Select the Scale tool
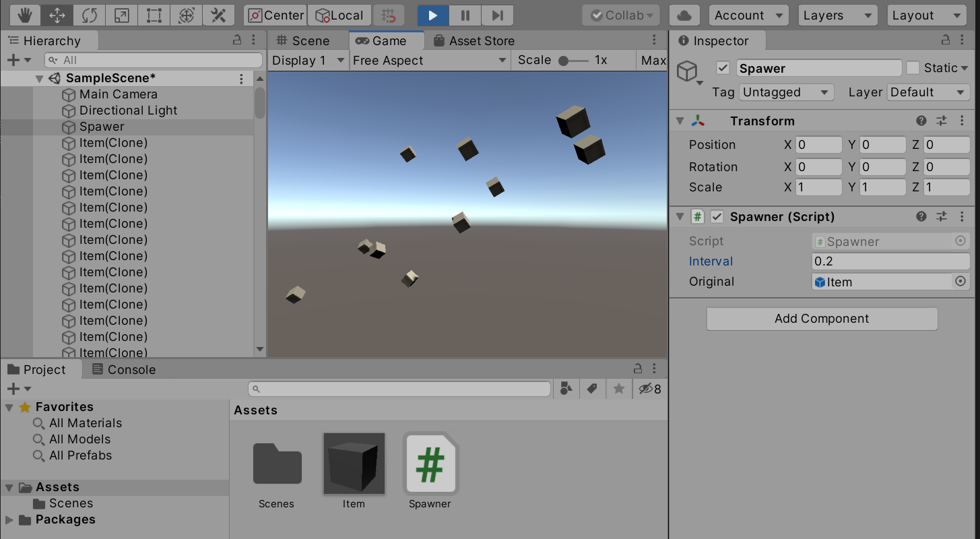The height and width of the screenshot is (539, 980). click(122, 15)
